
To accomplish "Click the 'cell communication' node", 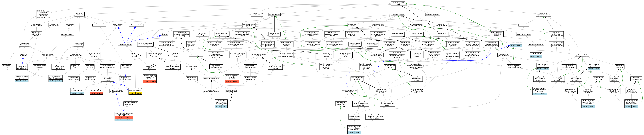I will click(x=136, y=25).
